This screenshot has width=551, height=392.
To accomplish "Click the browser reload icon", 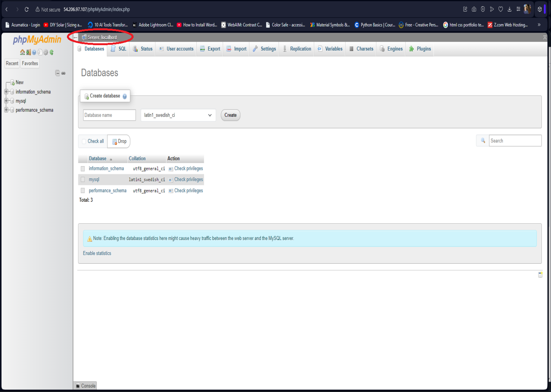I will 26,9.
